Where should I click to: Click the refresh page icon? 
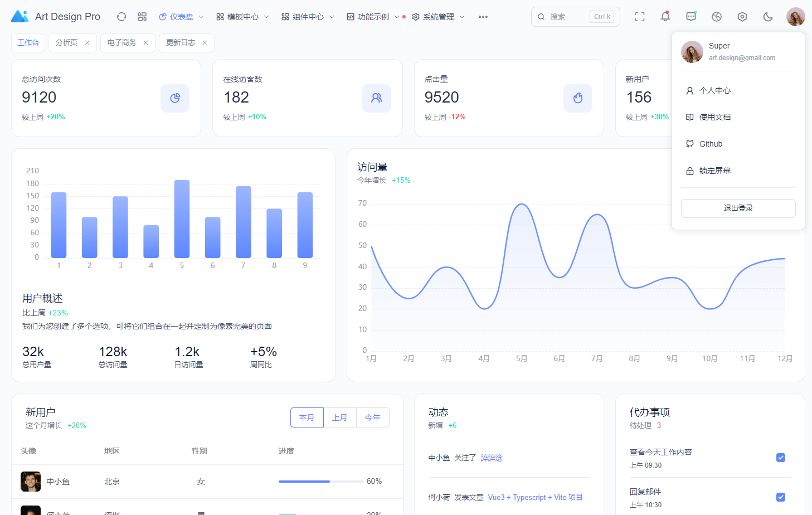pyautogui.click(x=121, y=17)
